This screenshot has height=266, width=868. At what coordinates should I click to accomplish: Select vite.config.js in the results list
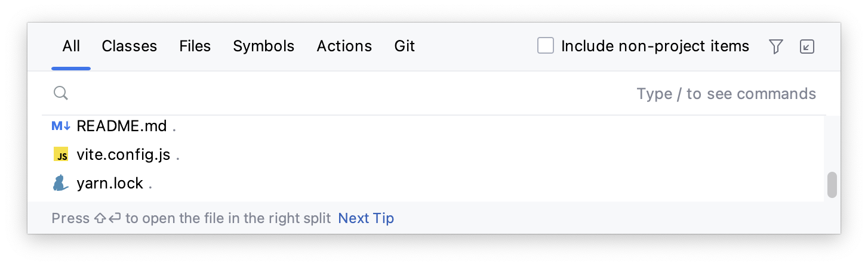(x=124, y=155)
